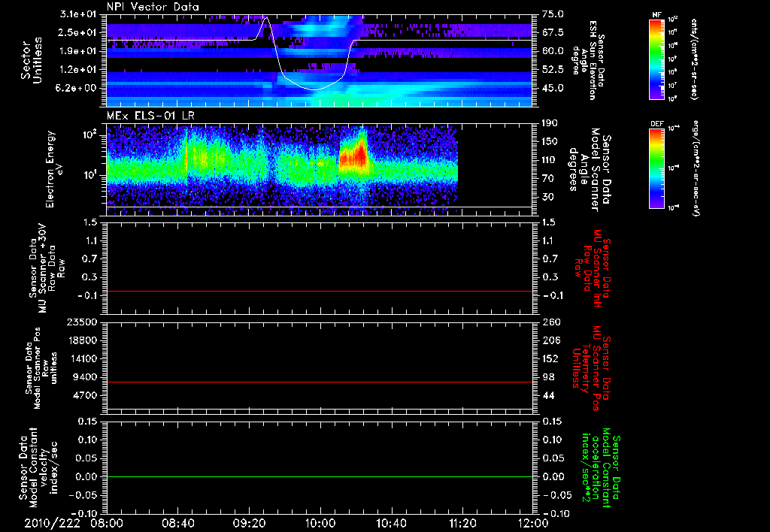770x532 pixels.
Task: Click the 3.1e+01 sector tick label
Action: click(x=77, y=14)
